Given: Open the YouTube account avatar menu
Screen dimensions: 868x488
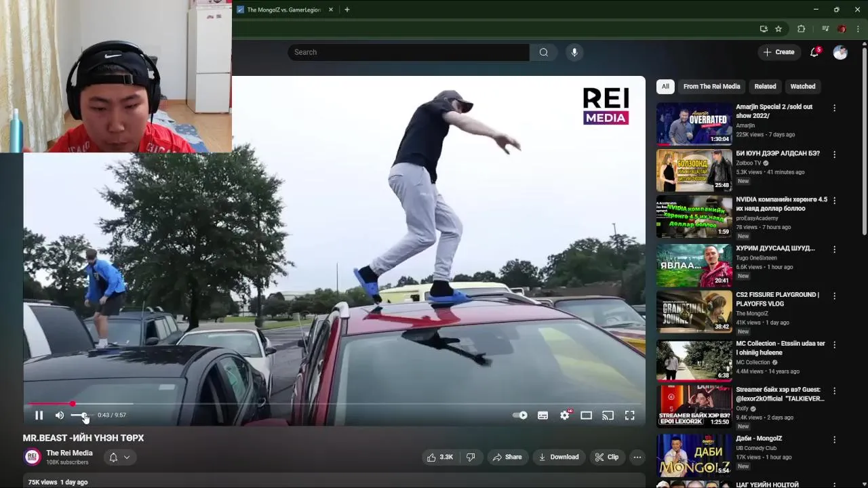Looking at the screenshot, I should tap(840, 52).
